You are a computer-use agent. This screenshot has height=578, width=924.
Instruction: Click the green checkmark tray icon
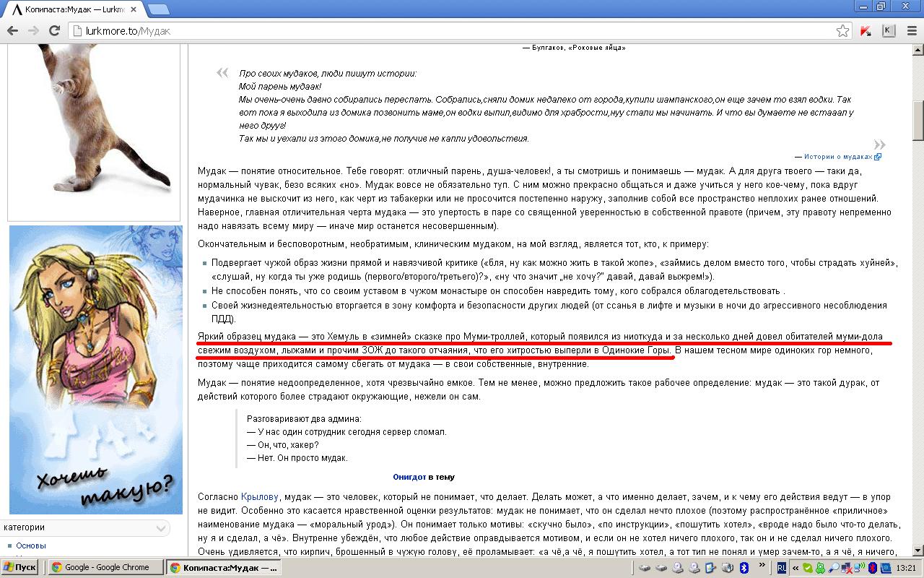tap(808, 568)
